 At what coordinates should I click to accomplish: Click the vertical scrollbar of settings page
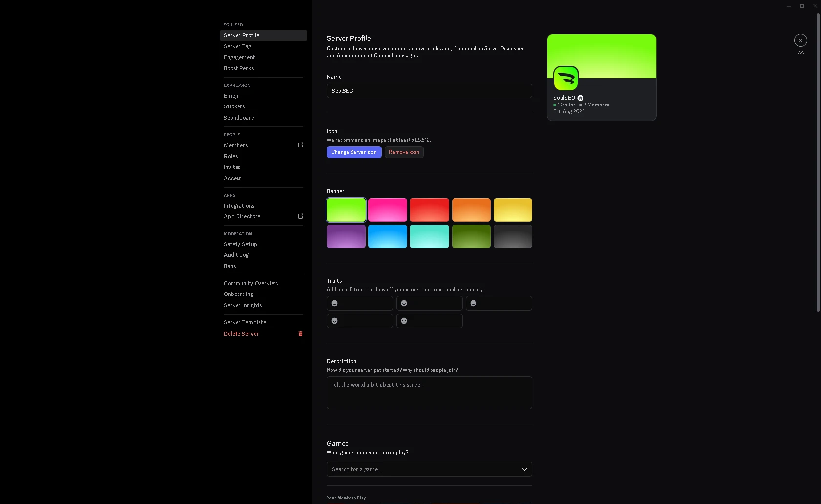pyautogui.click(x=818, y=162)
